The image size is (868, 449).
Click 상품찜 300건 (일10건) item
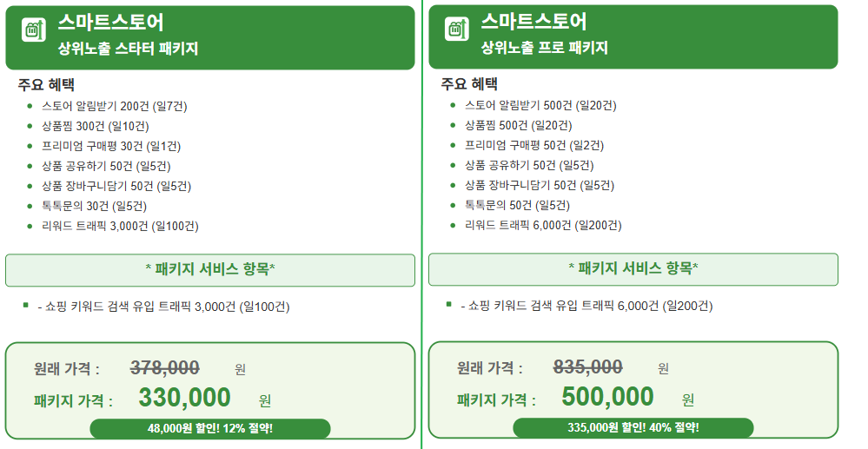tap(96, 126)
